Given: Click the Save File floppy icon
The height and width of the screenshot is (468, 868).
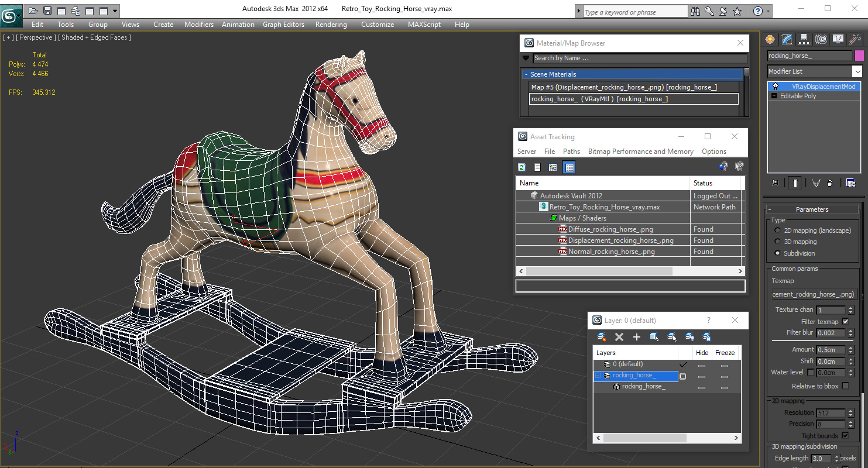Looking at the screenshot, I should pyautogui.click(x=47, y=11).
